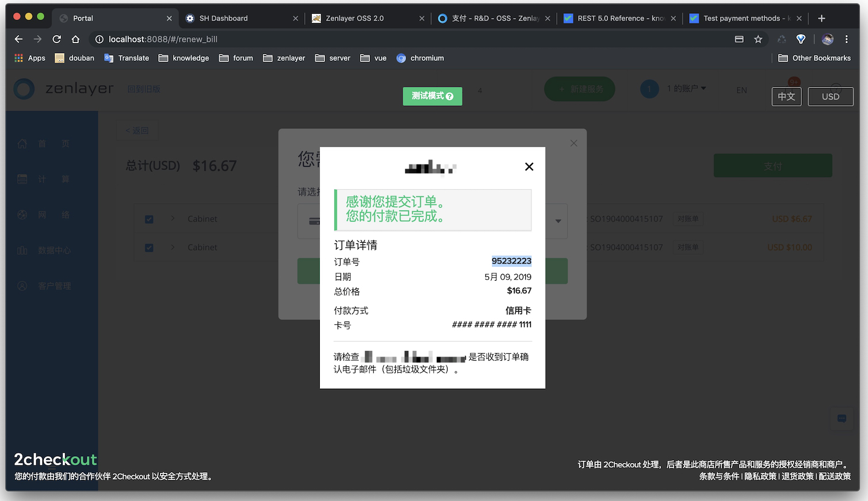Select the Portal tab

115,18
